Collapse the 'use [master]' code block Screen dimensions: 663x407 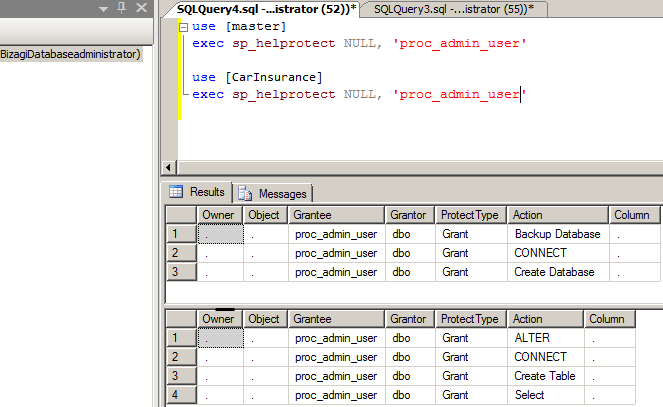point(184,26)
